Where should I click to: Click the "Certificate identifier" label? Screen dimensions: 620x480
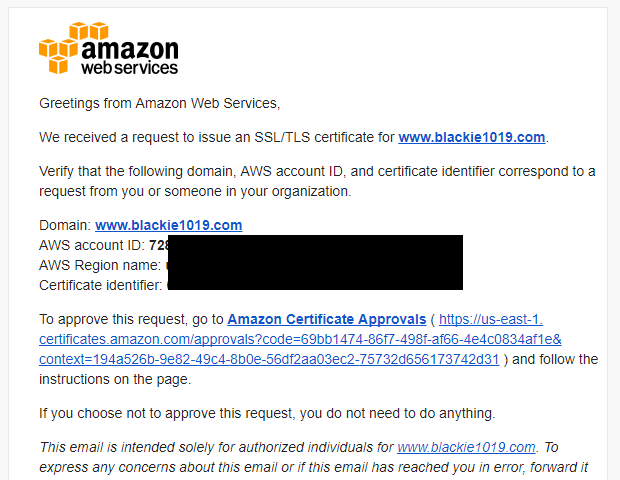102,285
